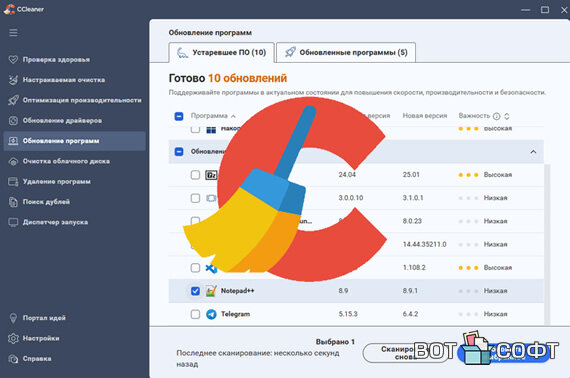
Task: Open Проверка здоровья section
Action: pyautogui.click(x=56, y=60)
